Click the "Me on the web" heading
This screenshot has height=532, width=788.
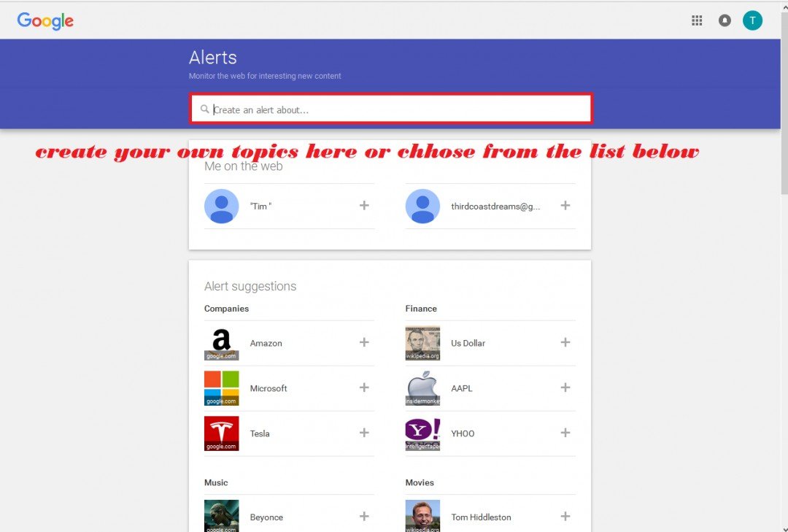click(x=243, y=166)
